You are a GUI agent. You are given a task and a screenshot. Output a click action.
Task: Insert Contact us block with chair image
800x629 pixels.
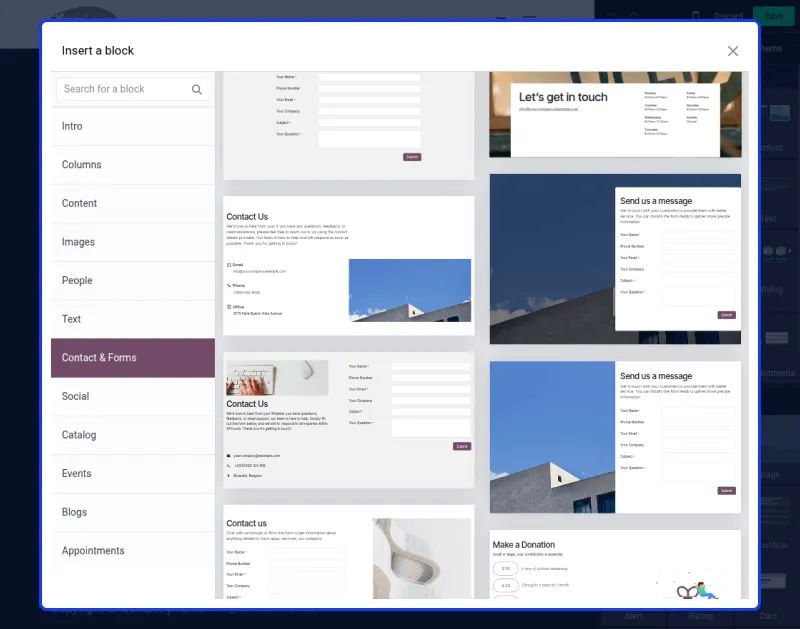(348, 553)
